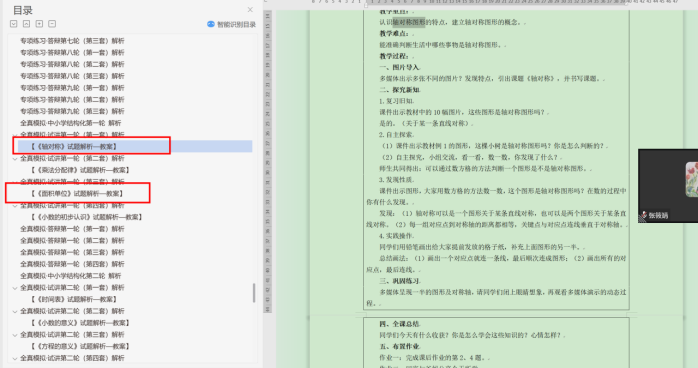Click the muted microphone icon beside 张筱琦
Viewport: 698px width, 368px height.
pyautogui.click(x=643, y=215)
